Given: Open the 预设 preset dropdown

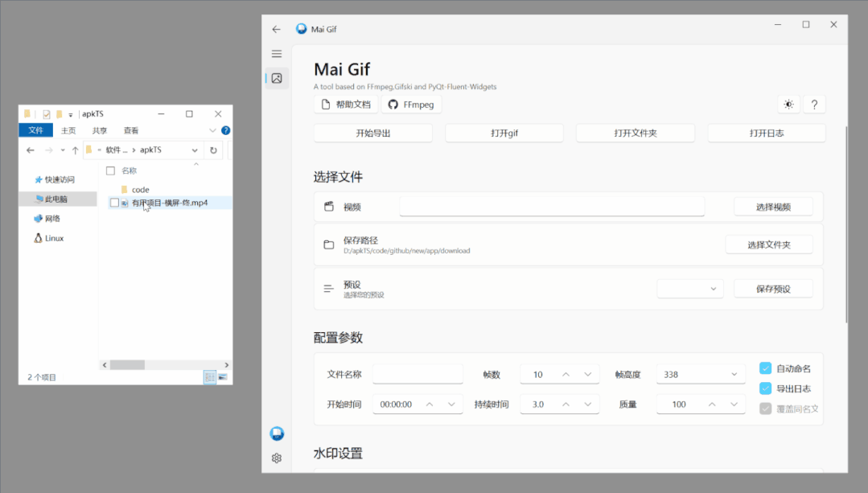Looking at the screenshot, I should [x=690, y=289].
